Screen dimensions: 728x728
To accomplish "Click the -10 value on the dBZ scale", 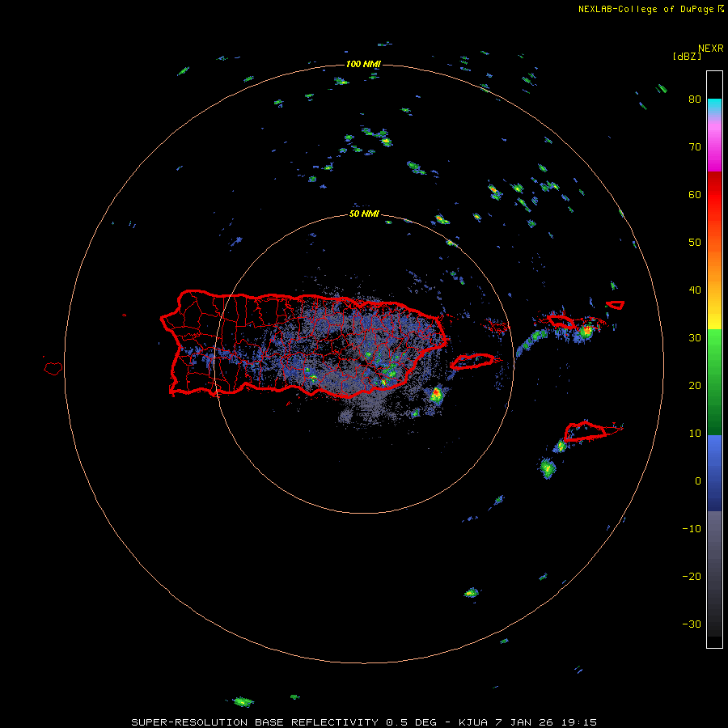I will tap(692, 529).
